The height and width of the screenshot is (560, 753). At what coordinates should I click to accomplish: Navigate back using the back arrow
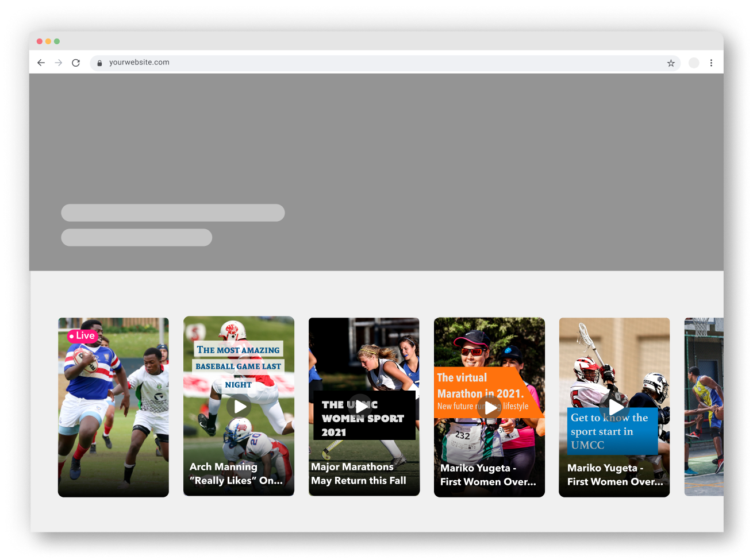(x=41, y=63)
